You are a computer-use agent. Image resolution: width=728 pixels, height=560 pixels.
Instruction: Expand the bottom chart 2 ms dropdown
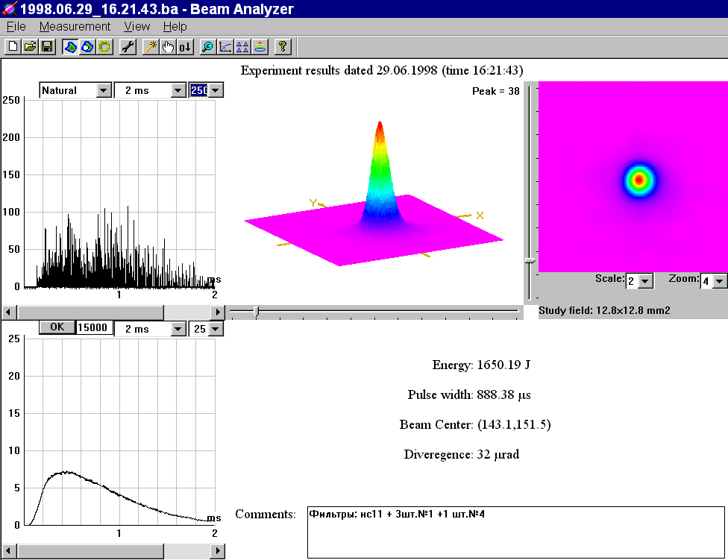(178, 329)
